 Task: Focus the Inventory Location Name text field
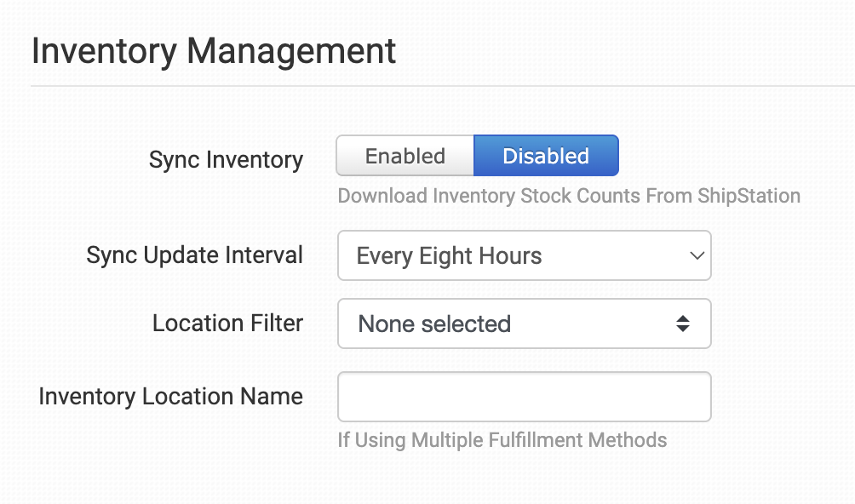pyautogui.click(x=524, y=397)
